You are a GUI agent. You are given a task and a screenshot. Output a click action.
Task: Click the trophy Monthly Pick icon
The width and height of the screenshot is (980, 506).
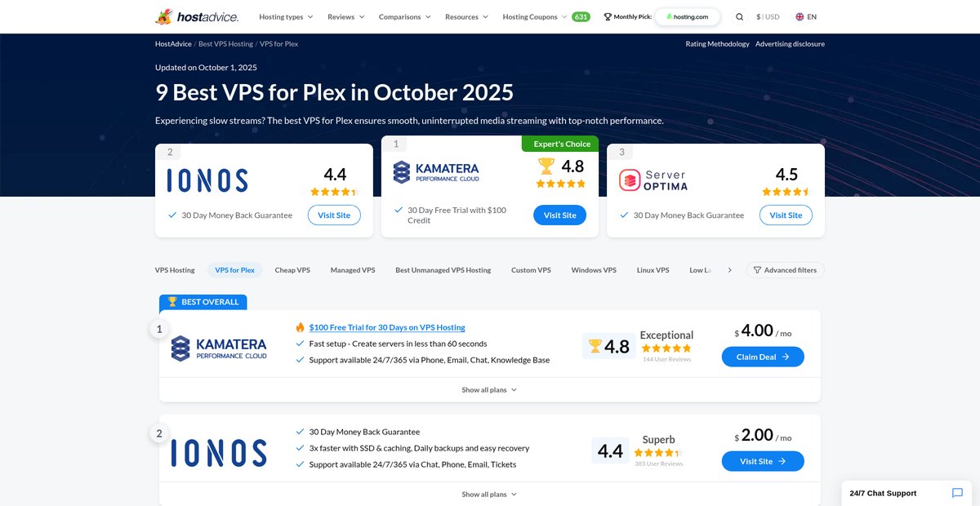(x=608, y=16)
